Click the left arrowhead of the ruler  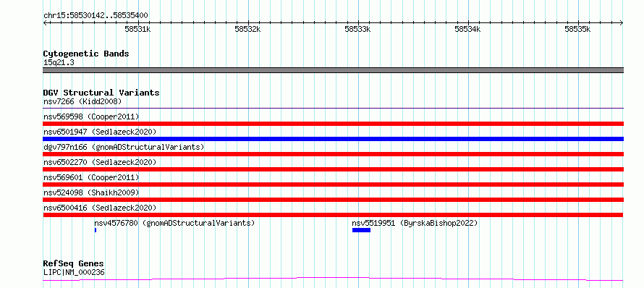click(45, 23)
